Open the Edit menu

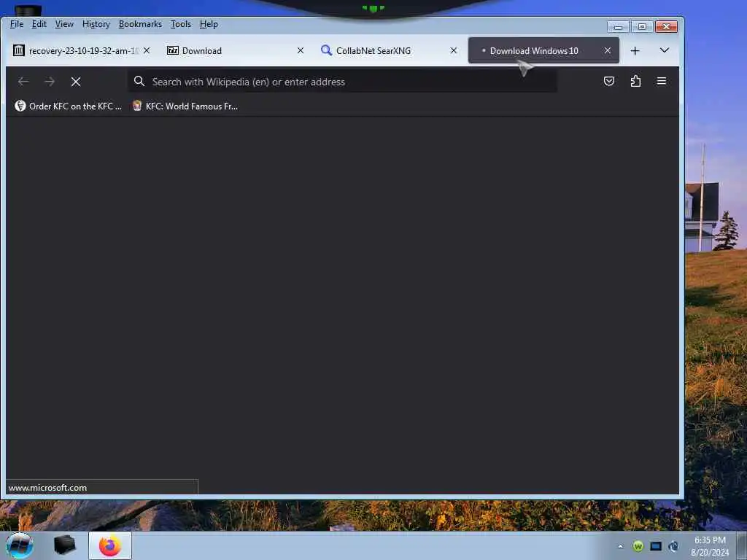click(39, 24)
